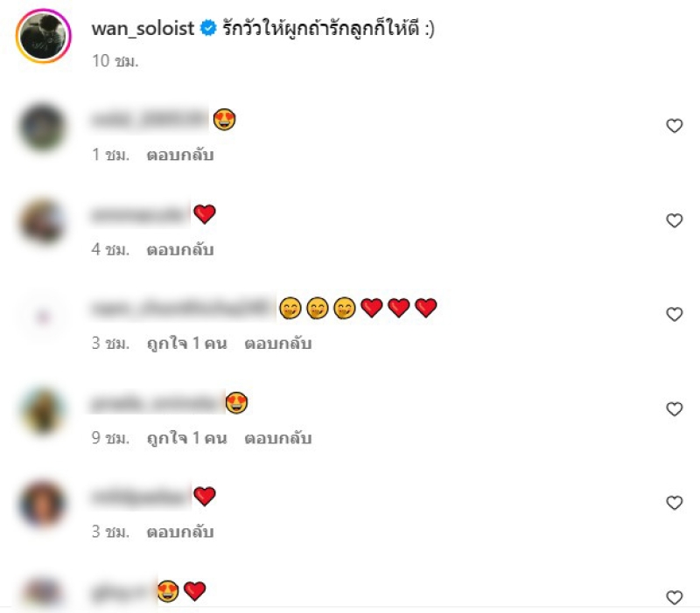Screen dimensions: 700x613
Task: Open avatar of the first commenter
Action: 43,127
